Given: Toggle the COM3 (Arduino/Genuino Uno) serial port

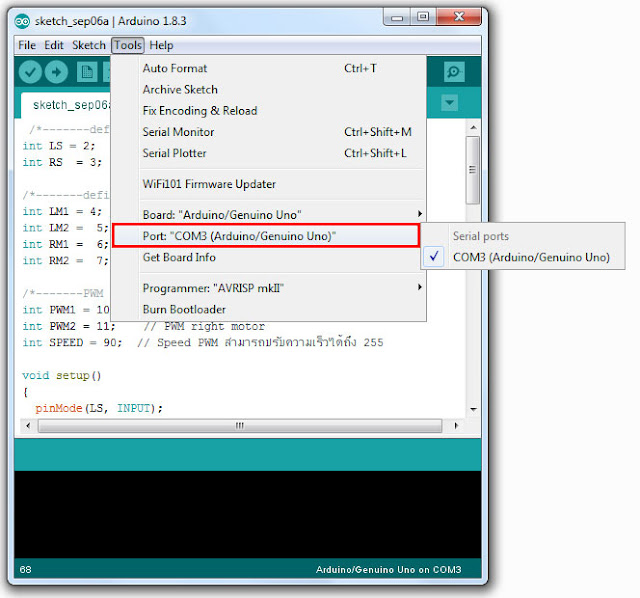Looking at the screenshot, I should coord(523,257).
